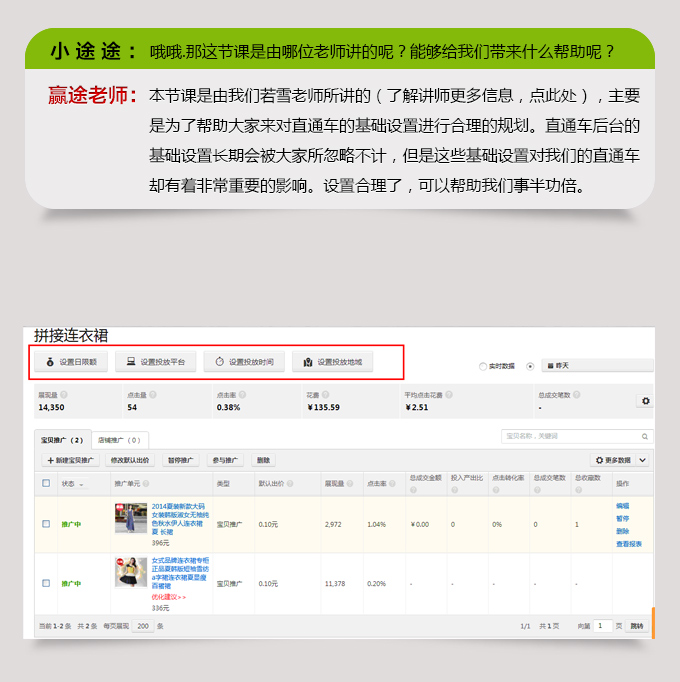Click help icon next to 总成交笔数 summary

(x=576, y=394)
